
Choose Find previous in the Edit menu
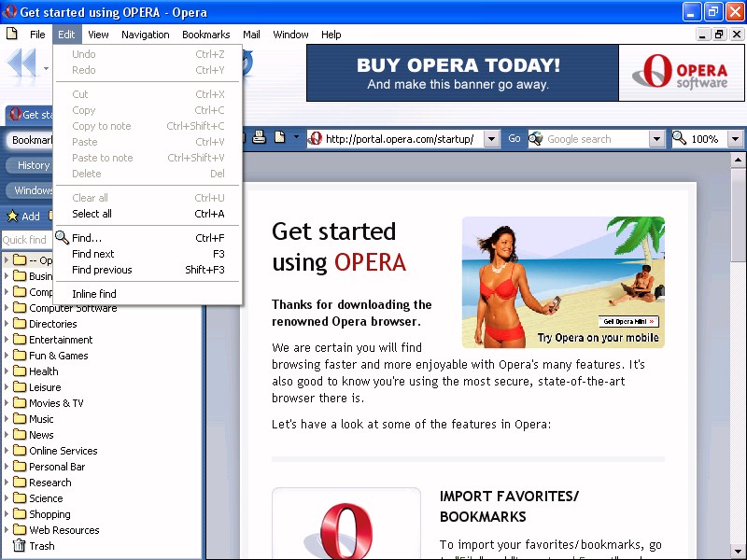click(148, 270)
